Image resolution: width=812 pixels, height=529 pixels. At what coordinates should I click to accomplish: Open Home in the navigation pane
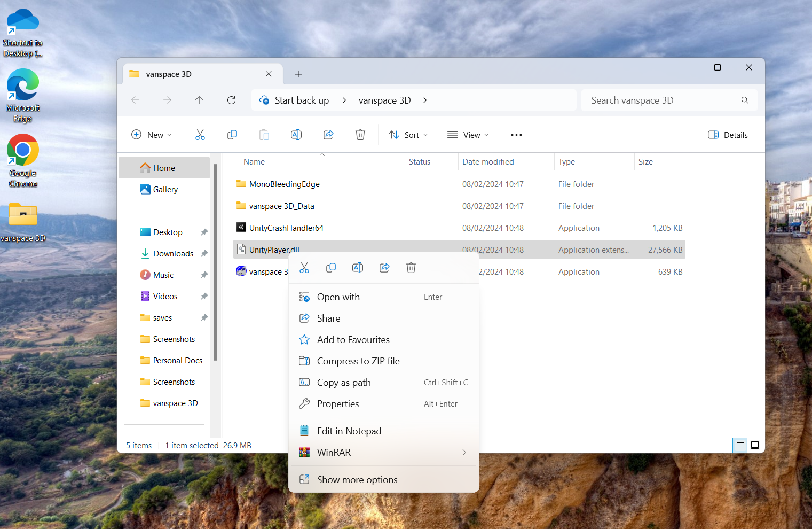tap(164, 168)
